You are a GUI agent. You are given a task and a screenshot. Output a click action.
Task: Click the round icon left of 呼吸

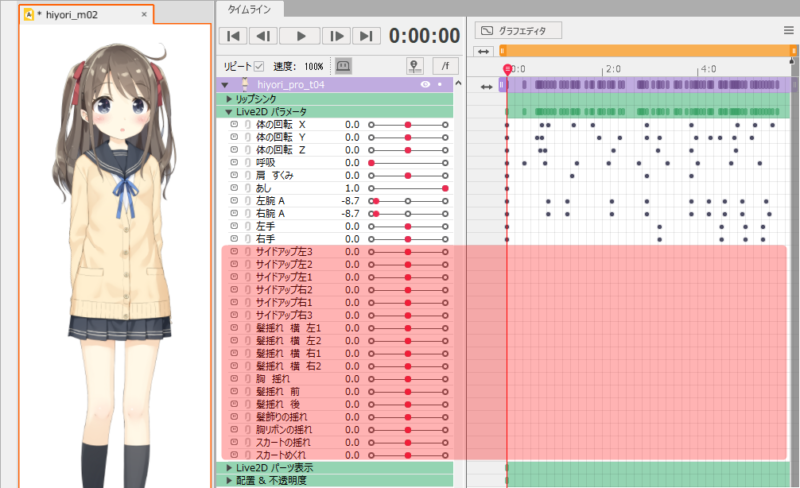[x=234, y=163]
